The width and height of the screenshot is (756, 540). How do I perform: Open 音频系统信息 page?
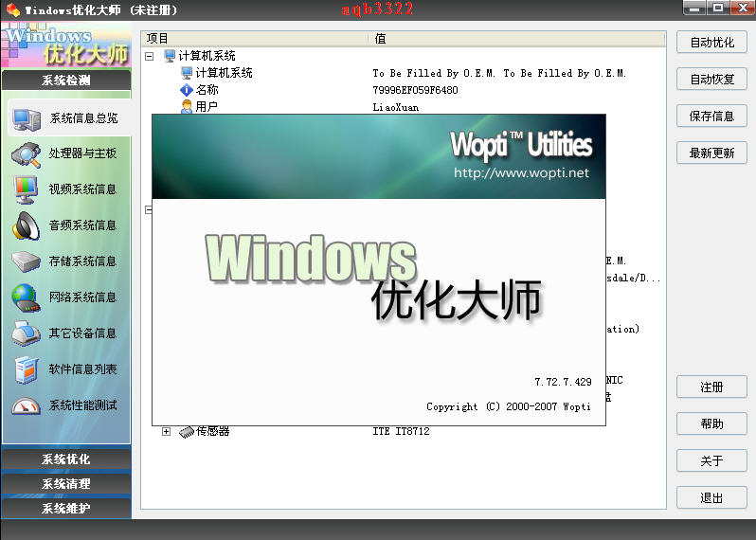point(82,225)
